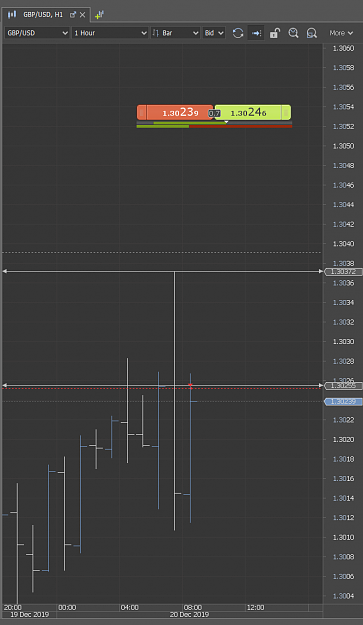Click the 1.3040 value on price axis

pyautogui.click(x=343, y=244)
